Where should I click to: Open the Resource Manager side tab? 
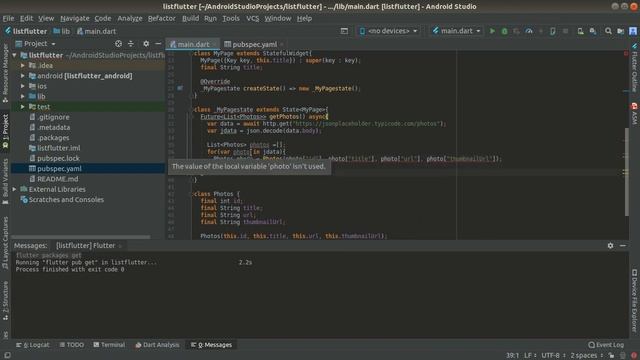(x=5, y=73)
